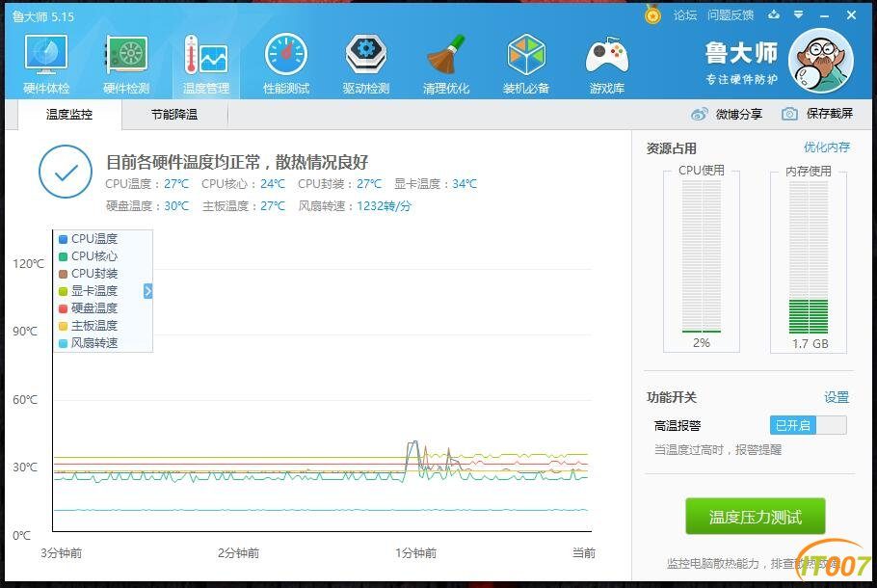This screenshot has height=588, width=877.
Task: Click the 当前 label on the time axis
Action: pyautogui.click(x=584, y=552)
